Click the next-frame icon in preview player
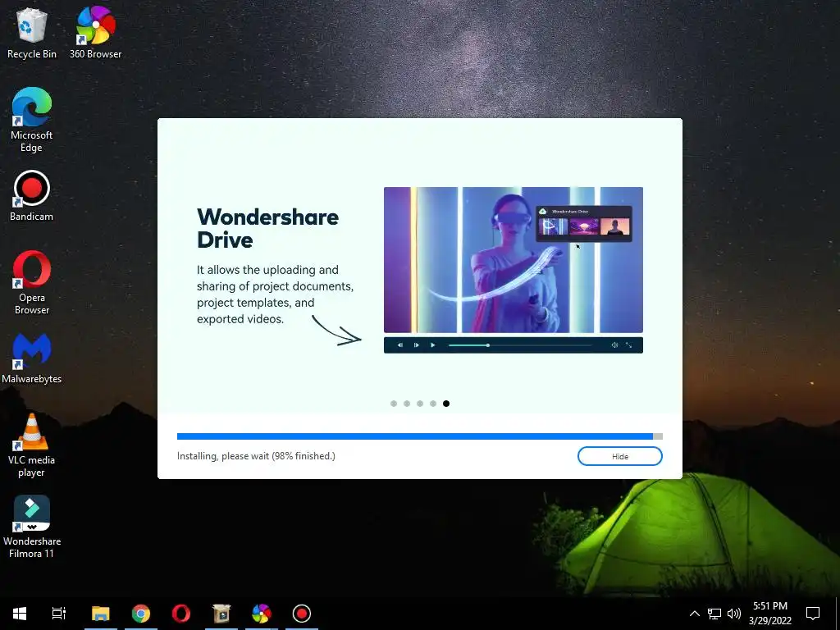 tap(416, 345)
